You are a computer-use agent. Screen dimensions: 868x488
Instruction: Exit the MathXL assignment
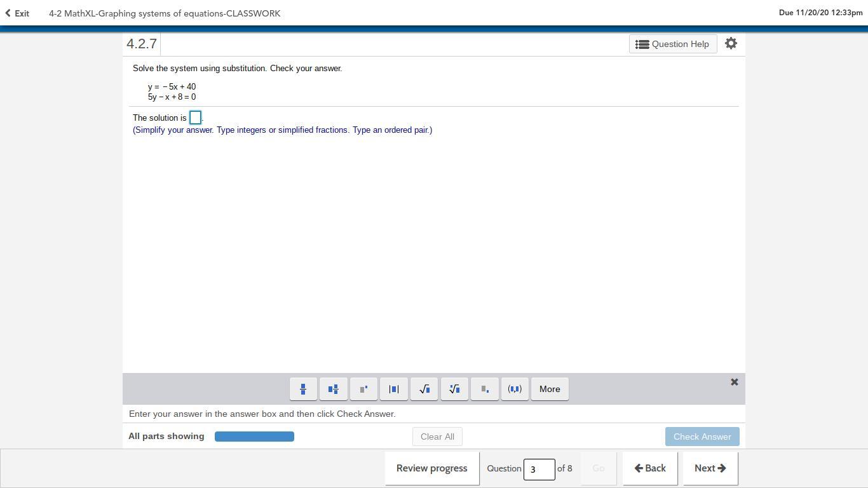[17, 13]
